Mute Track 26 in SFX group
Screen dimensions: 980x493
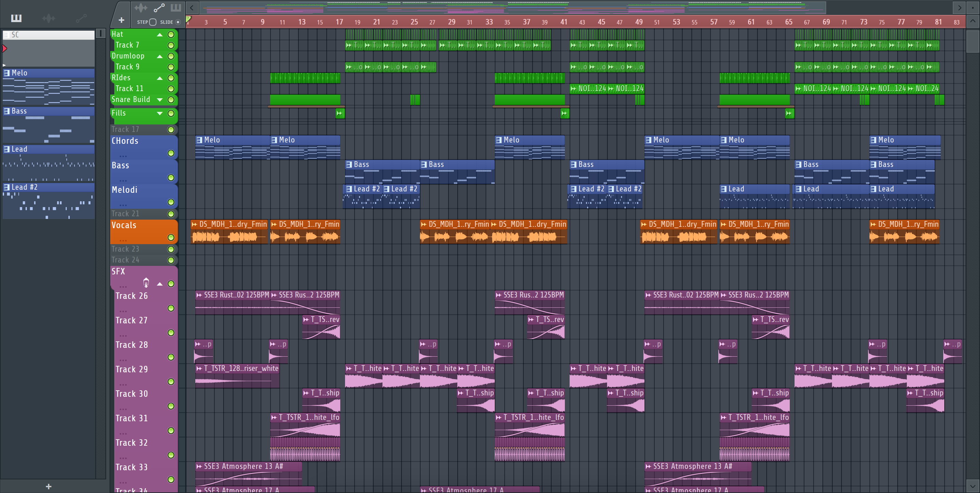171,308
